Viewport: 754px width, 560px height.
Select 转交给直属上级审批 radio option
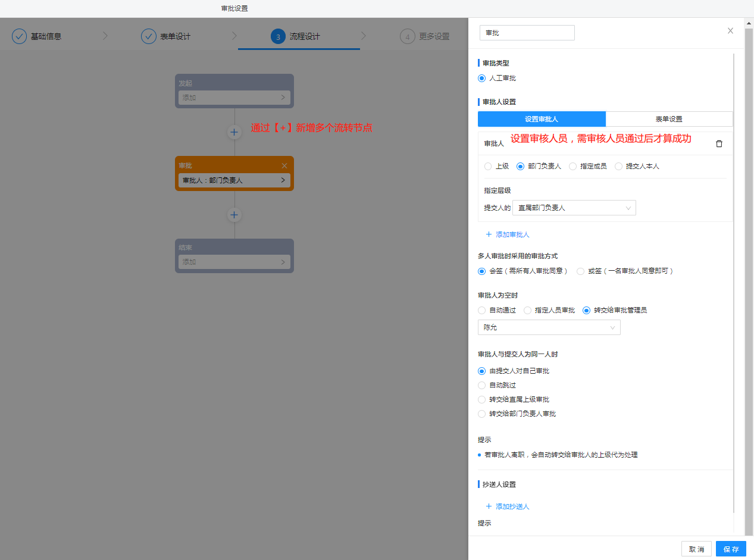click(x=482, y=399)
